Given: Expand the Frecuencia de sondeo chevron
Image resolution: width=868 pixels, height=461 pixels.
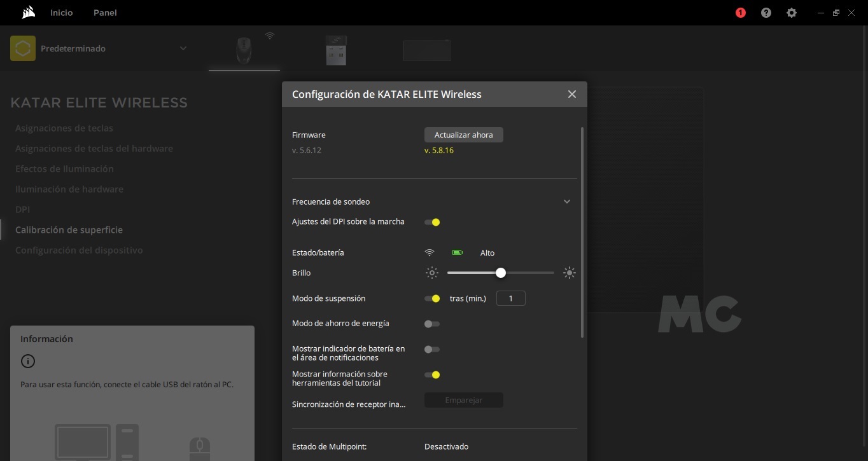Looking at the screenshot, I should tap(567, 202).
